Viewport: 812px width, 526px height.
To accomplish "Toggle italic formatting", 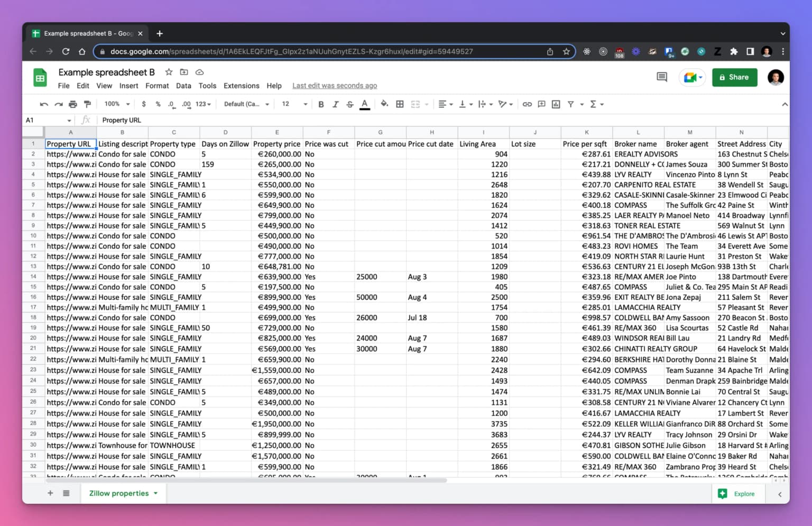I will pos(335,104).
